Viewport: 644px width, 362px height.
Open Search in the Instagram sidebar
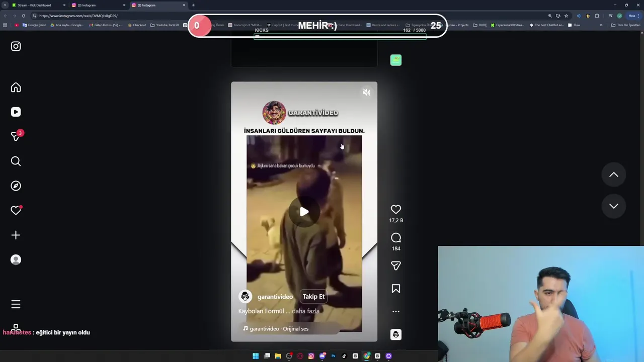point(16,161)
